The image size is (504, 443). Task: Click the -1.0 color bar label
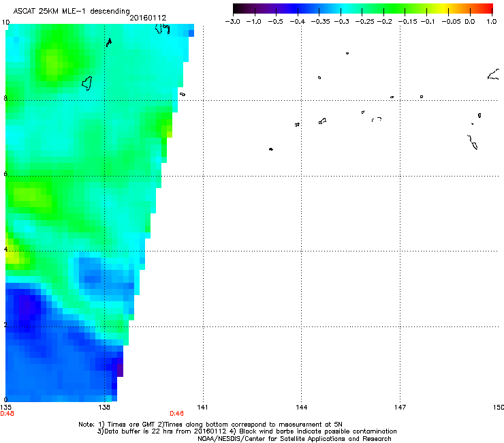pos(253,22)
